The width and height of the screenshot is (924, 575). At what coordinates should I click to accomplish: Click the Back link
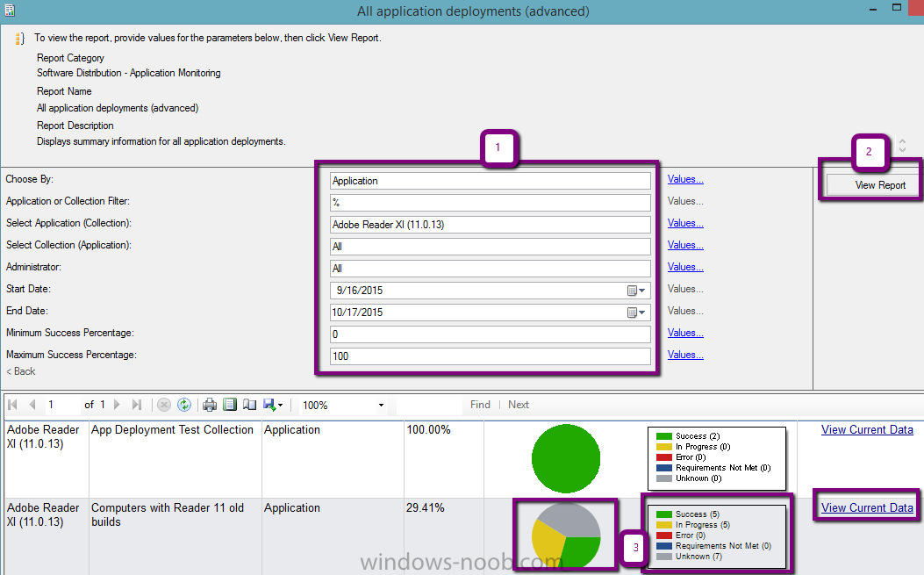tap(21, 371)
